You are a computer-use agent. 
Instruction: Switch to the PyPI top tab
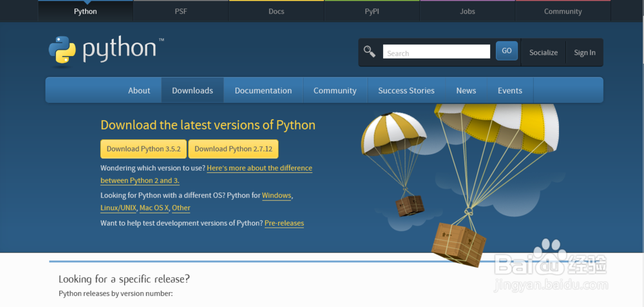[372, 11]
